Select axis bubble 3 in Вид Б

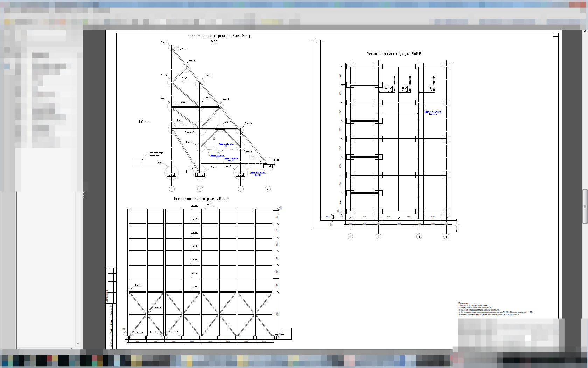(x=419, y=237)
